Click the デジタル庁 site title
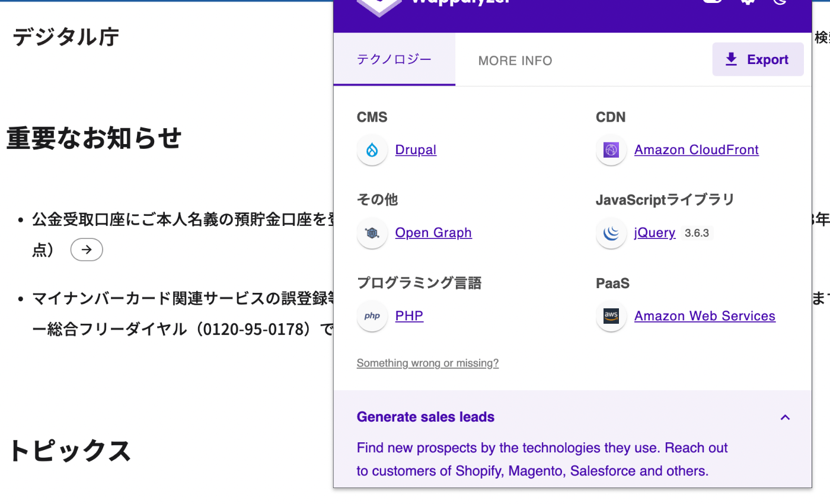 (66, 37)
